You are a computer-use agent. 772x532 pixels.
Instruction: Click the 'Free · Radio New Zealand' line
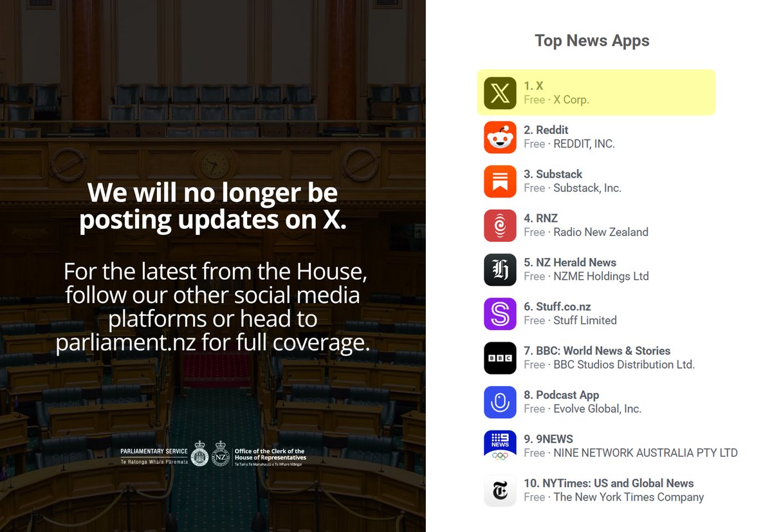tap(586, 232)
